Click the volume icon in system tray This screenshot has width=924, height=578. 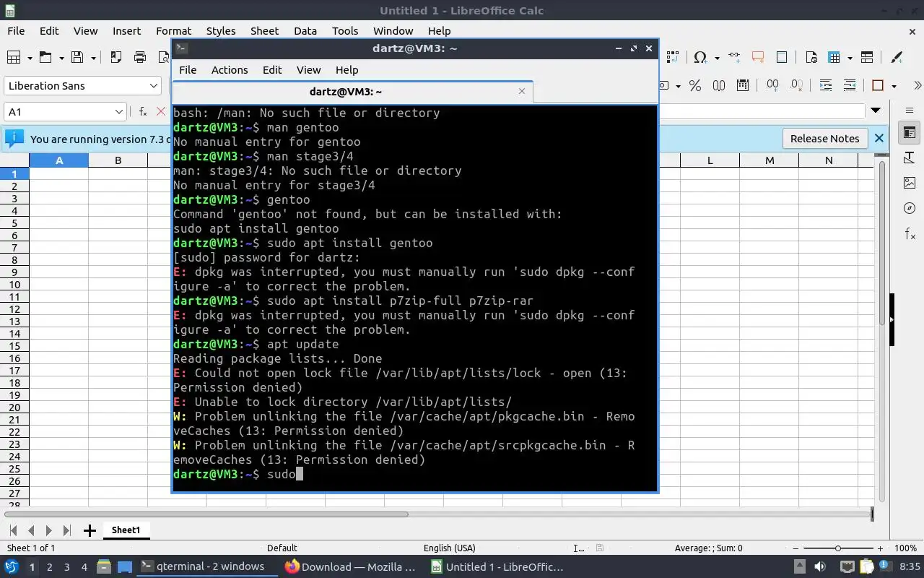[x=820, y=567]
